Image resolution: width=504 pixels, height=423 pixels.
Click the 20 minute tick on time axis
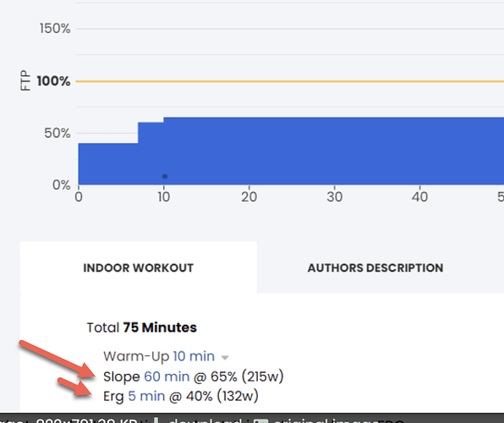249,196
